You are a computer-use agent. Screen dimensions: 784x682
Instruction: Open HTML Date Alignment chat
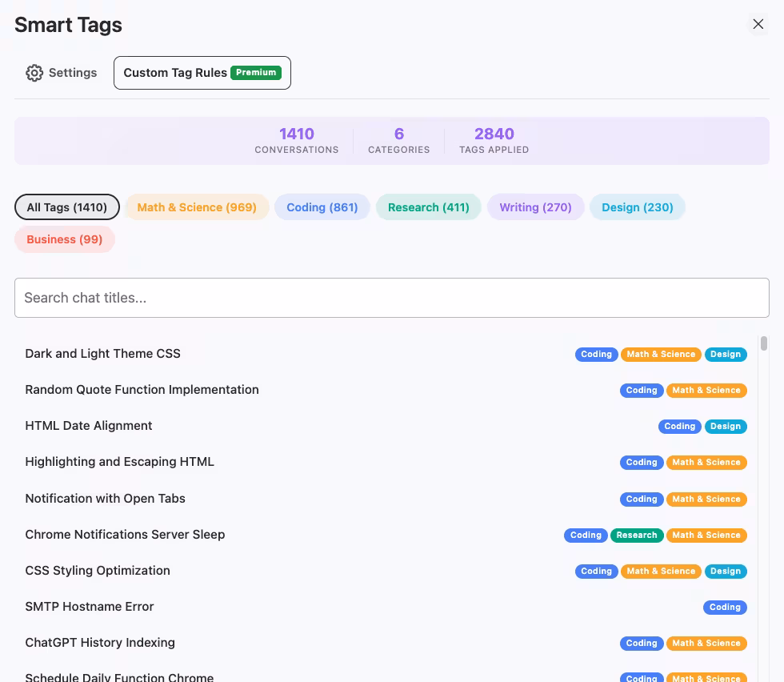tap(89, 426)
